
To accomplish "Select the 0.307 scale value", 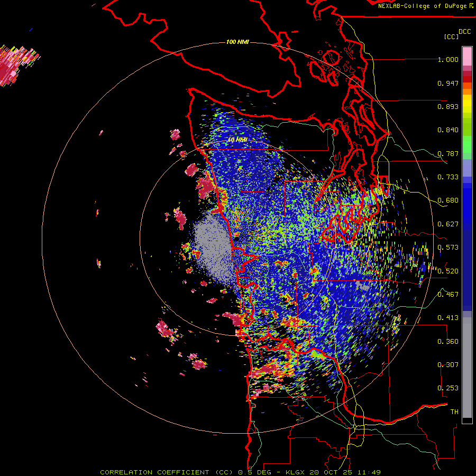I will click(x=448, y=365).
